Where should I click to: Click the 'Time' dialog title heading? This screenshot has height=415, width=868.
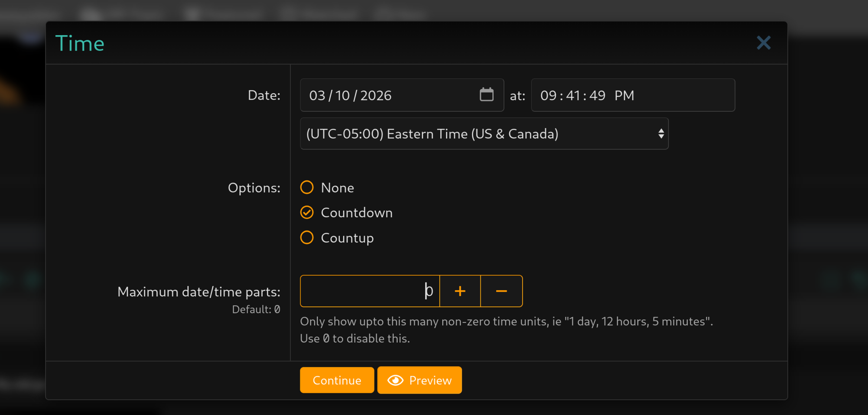80,43
